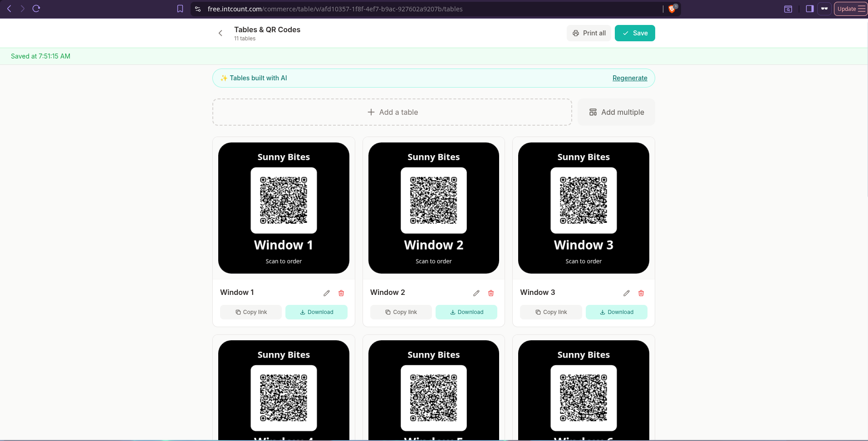Edit the Window 3 table name
868x441 pixels.
point(627,293)
